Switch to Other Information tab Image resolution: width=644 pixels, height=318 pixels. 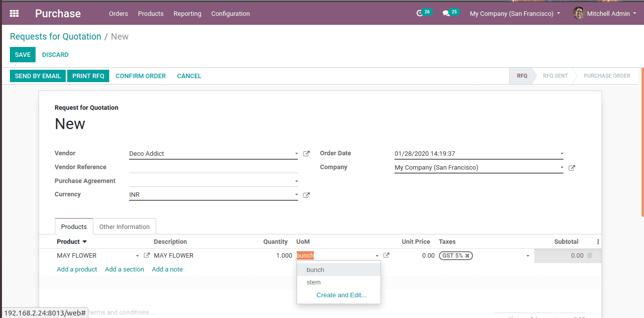click(x=125, y=227)
